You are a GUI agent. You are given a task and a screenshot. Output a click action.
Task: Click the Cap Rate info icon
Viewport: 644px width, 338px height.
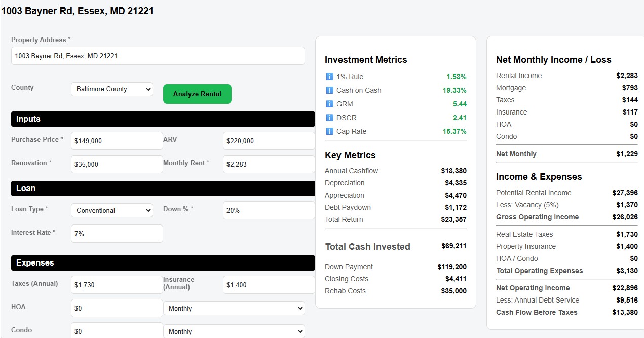329,131
